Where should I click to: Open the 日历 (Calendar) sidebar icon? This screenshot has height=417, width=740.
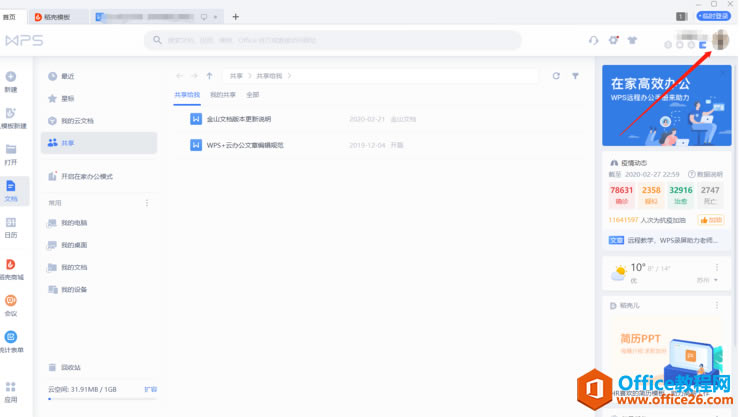11,222
